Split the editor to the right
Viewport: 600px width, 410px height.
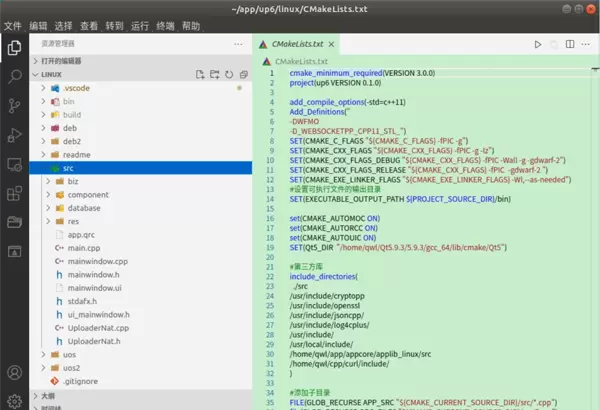[x=572, y=44]
